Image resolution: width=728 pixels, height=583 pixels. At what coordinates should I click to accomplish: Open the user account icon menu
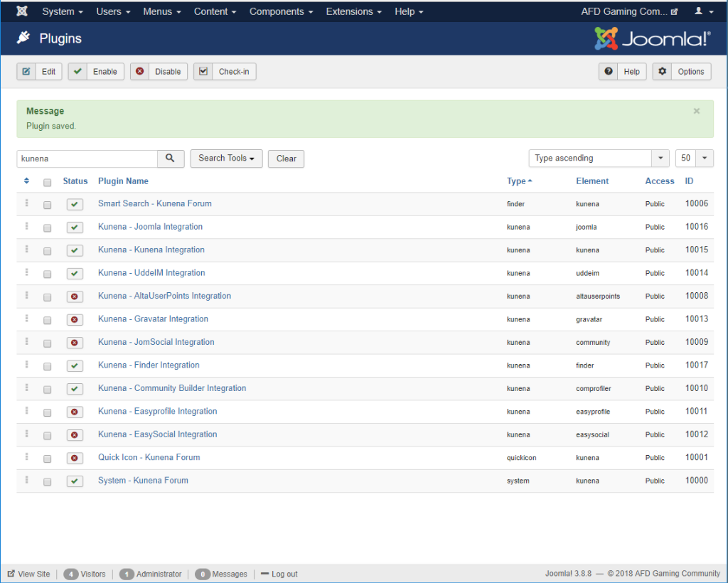[702, 12]
